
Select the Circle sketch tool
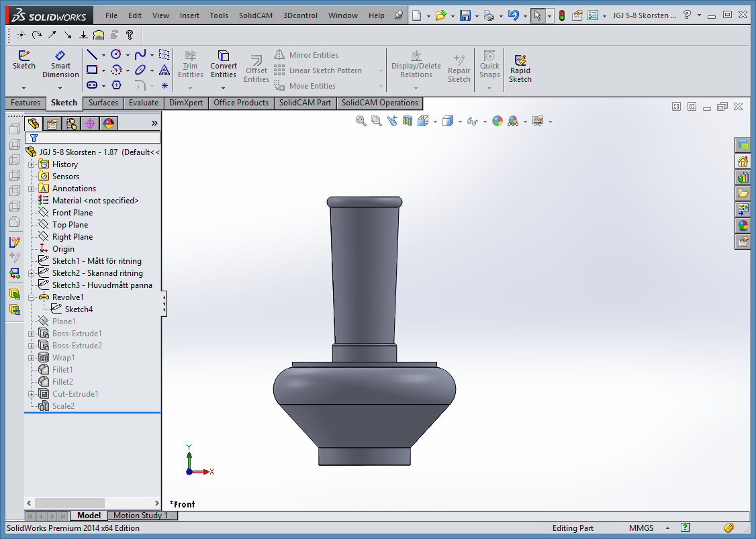click(x=115, y=54)
